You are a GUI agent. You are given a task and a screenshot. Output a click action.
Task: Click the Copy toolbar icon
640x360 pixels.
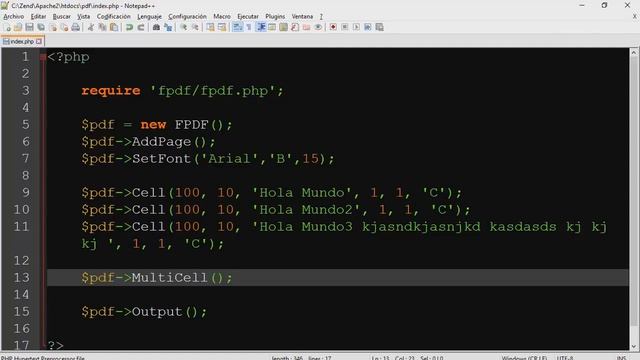pyautogui.click(x=102, y=27)
